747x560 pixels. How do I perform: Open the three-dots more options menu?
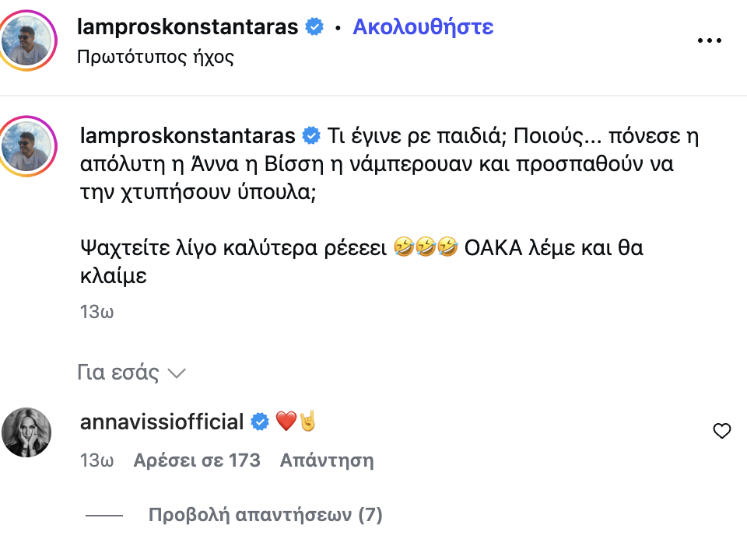(x=709, y=41)
